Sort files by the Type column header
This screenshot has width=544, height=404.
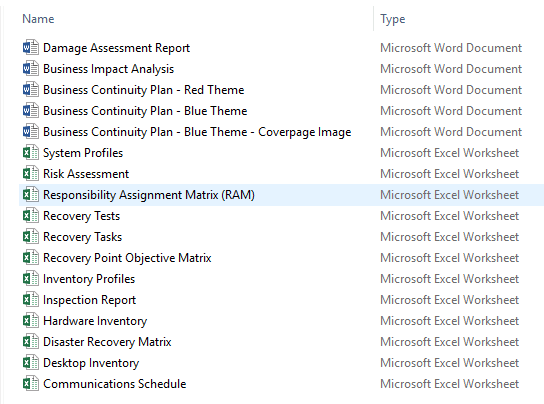click(x=392, y=19)
